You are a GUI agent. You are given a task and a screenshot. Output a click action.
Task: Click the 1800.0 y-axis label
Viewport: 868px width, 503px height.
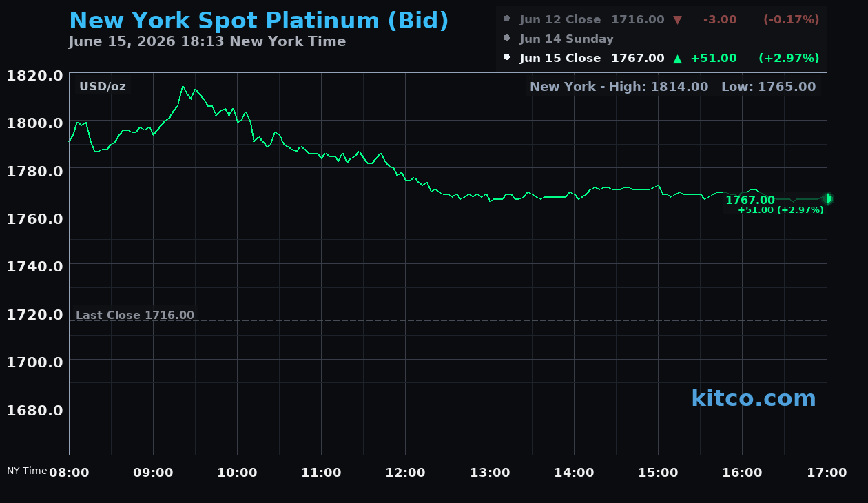click(35, 123)
